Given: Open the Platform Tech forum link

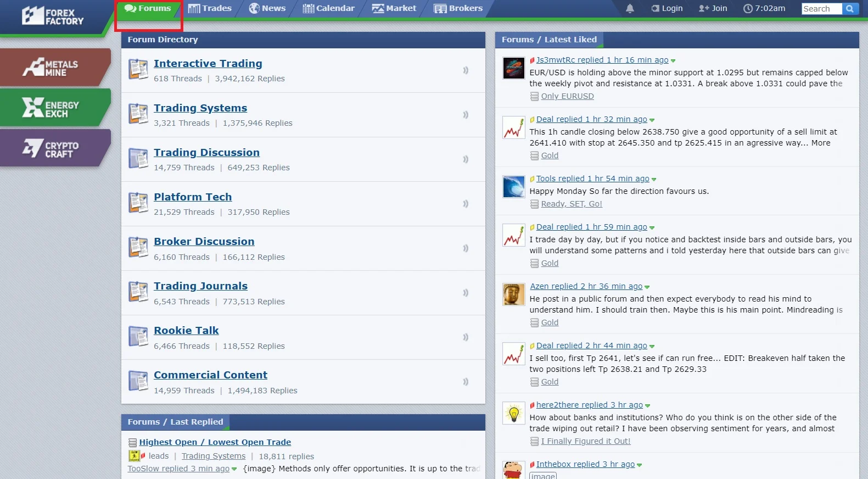Looking at the screenshot, I should [193, 197].
